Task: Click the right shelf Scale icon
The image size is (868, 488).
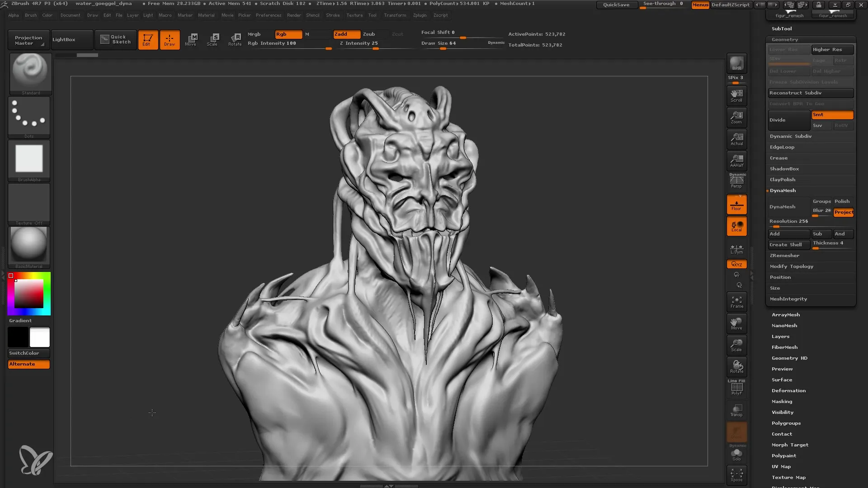Action: [x=736, y=345]
